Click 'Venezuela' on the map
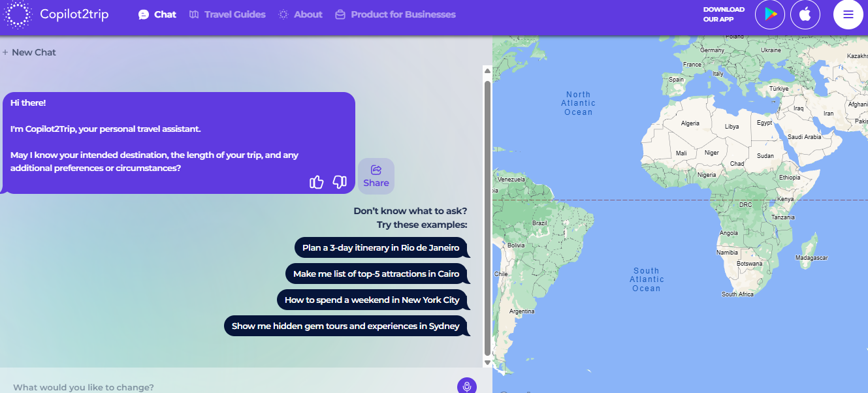This screenshot has width=868, height=393. [511, 179]
